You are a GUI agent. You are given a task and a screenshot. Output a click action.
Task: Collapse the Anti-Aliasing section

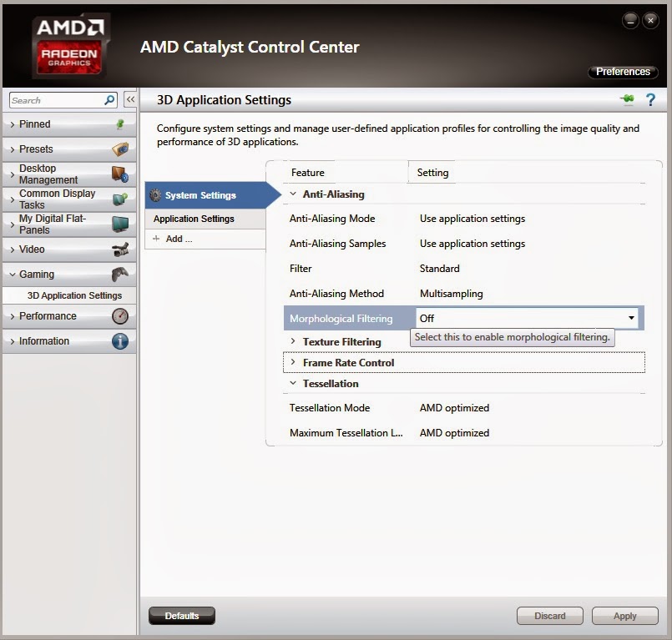(293, 194)
